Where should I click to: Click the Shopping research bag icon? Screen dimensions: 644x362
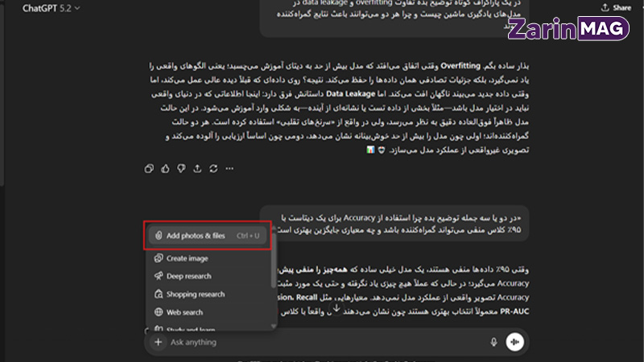(159, 294)
